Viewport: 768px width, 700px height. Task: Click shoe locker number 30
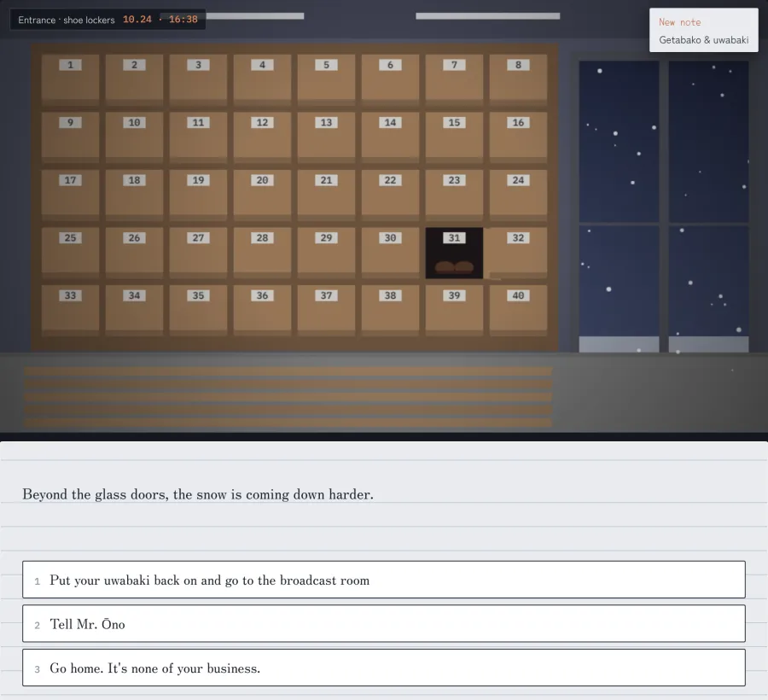tap(390, 253)
